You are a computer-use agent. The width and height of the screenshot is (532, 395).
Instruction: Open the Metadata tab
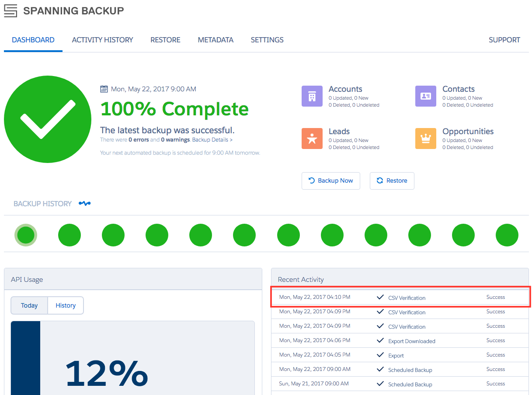[216, 40]
